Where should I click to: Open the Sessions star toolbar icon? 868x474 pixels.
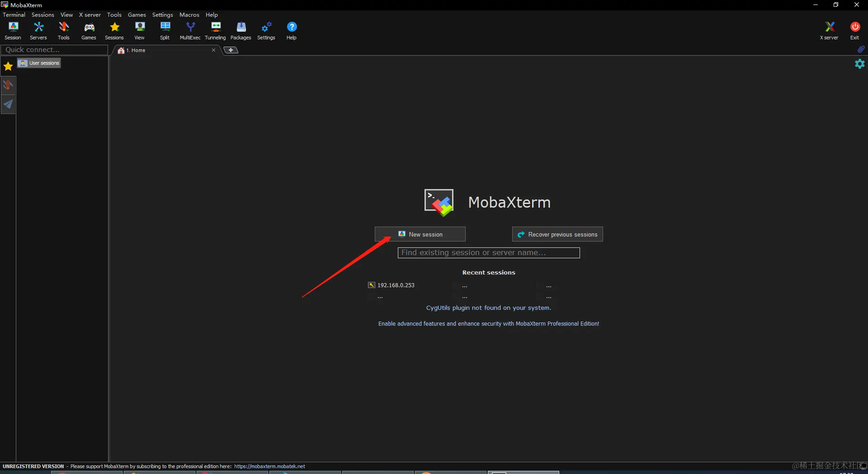(114, 31)
